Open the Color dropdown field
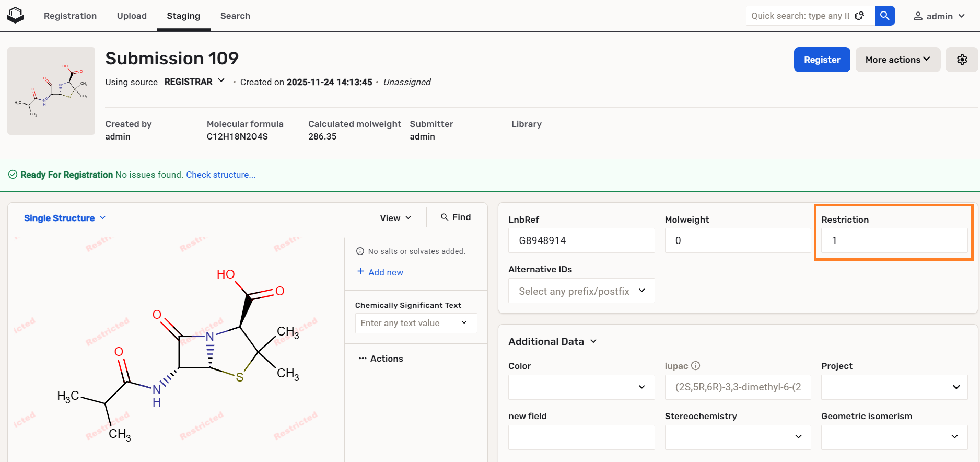 [x=581, y=387]
